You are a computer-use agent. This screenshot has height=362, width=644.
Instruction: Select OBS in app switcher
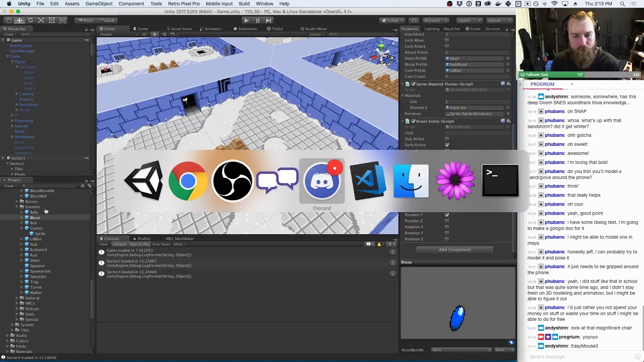coord(232,181)
